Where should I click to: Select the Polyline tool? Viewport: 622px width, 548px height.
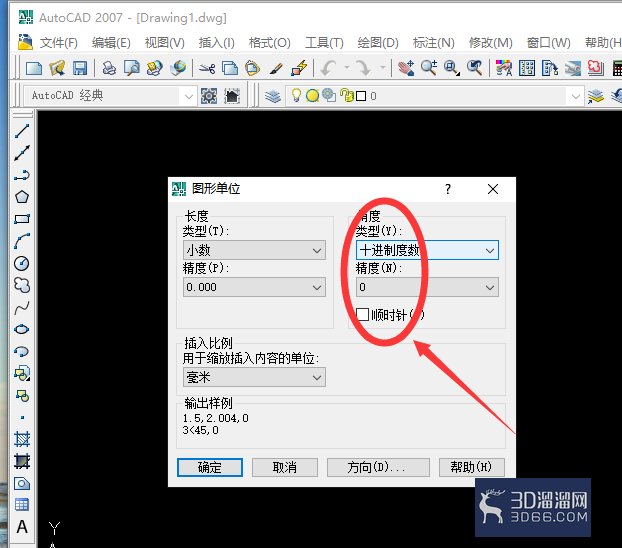tap(22, 175)
